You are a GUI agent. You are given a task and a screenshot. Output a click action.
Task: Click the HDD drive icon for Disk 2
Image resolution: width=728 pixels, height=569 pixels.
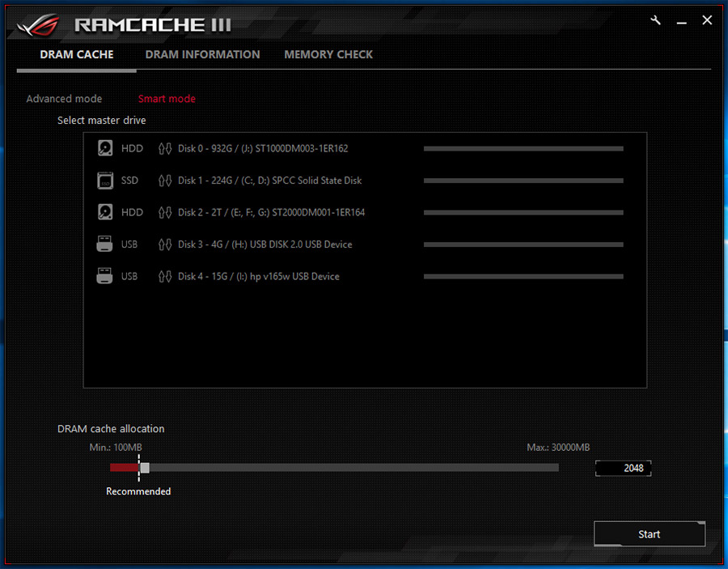point(105,212)
